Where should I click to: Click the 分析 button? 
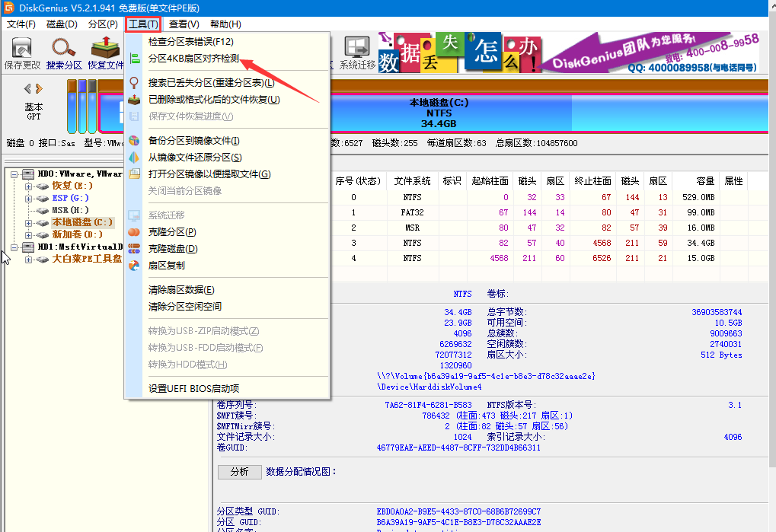click(x=240, y=472)
